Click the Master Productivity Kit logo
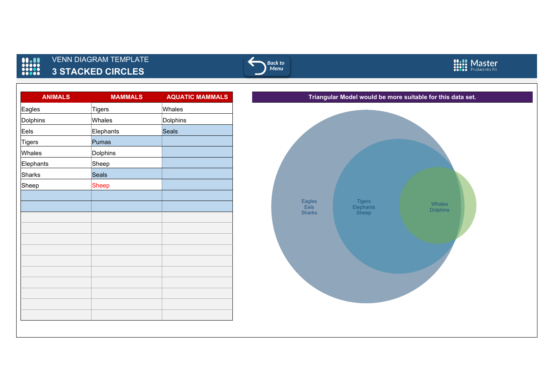Viewport: 554px width, 392px height. (x=475, y=65)
